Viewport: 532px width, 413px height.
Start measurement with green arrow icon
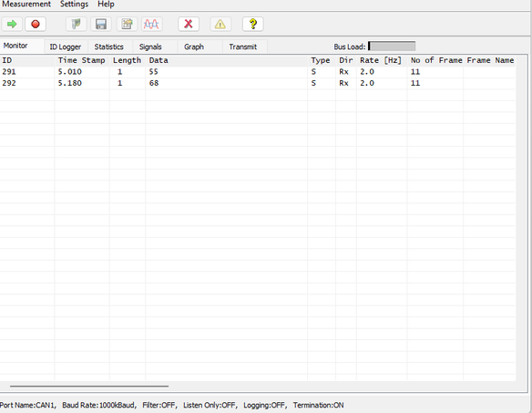click(x=12, y=24)
